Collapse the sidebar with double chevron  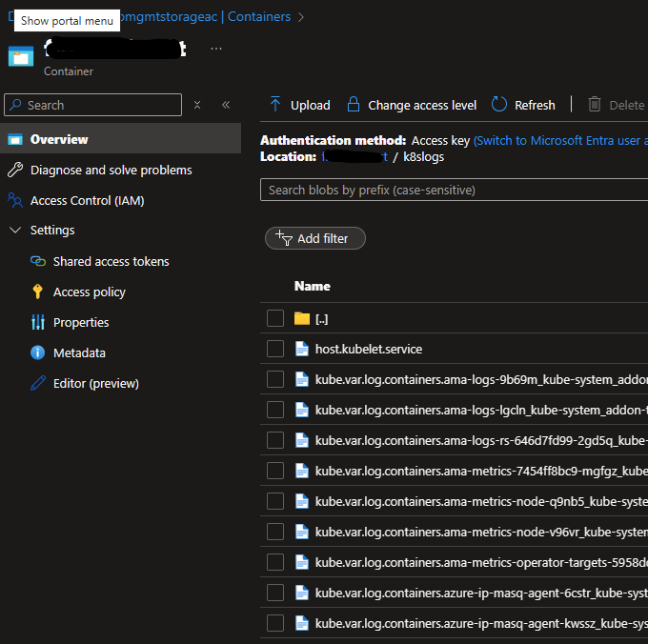pyautogui.click(x=226, y=105)
